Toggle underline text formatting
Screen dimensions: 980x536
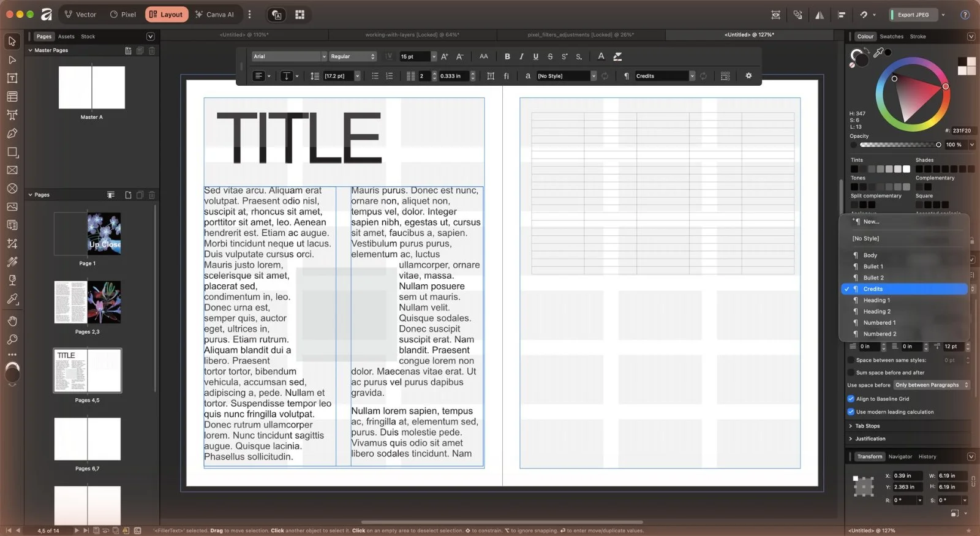click(536, 56)
